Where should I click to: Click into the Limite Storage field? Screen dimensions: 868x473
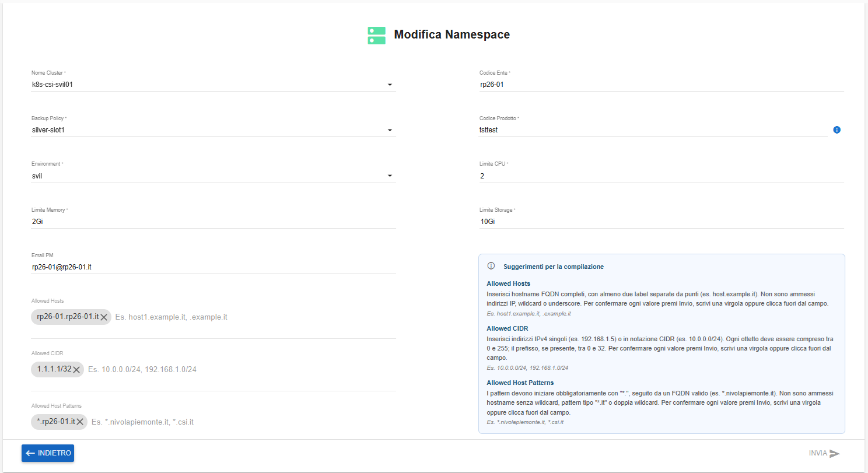click(x=661, y=221)
